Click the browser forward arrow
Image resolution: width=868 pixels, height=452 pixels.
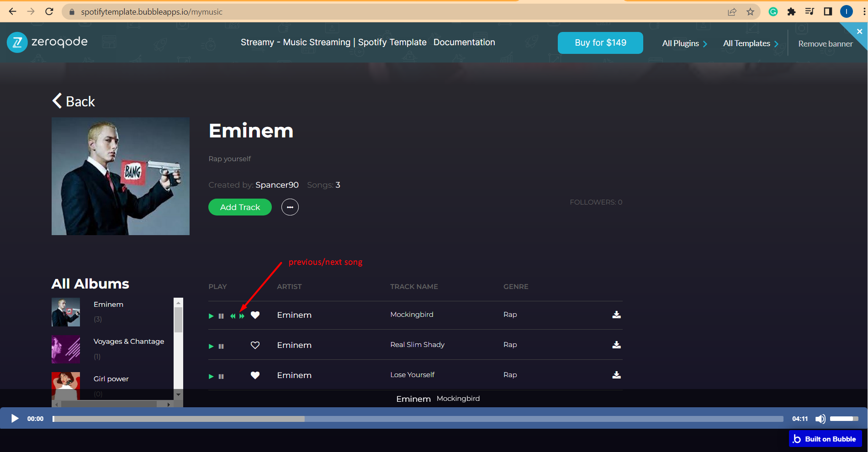(x=31, y=11)
